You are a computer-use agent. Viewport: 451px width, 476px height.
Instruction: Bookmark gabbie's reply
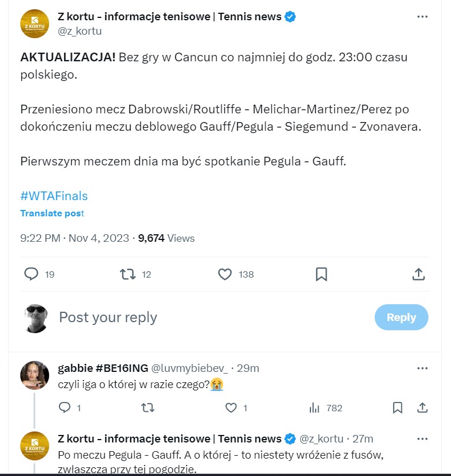397,408
